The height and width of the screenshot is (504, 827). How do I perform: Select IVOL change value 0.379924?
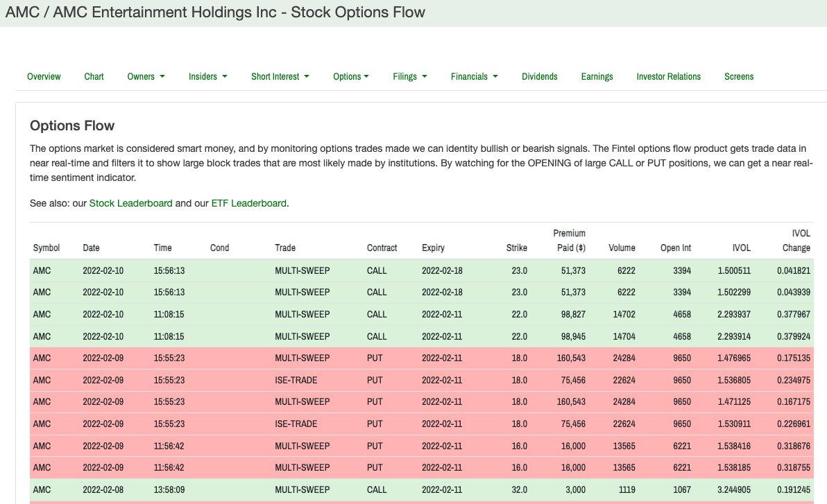point(793,336)
